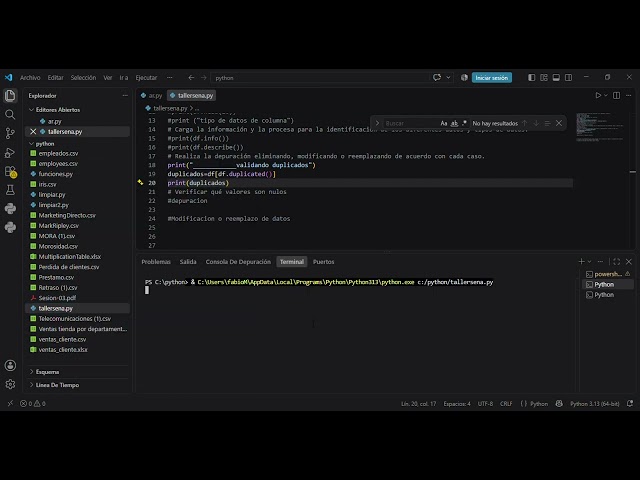Open the Copilot dropdown chevron

coord(448,78)
